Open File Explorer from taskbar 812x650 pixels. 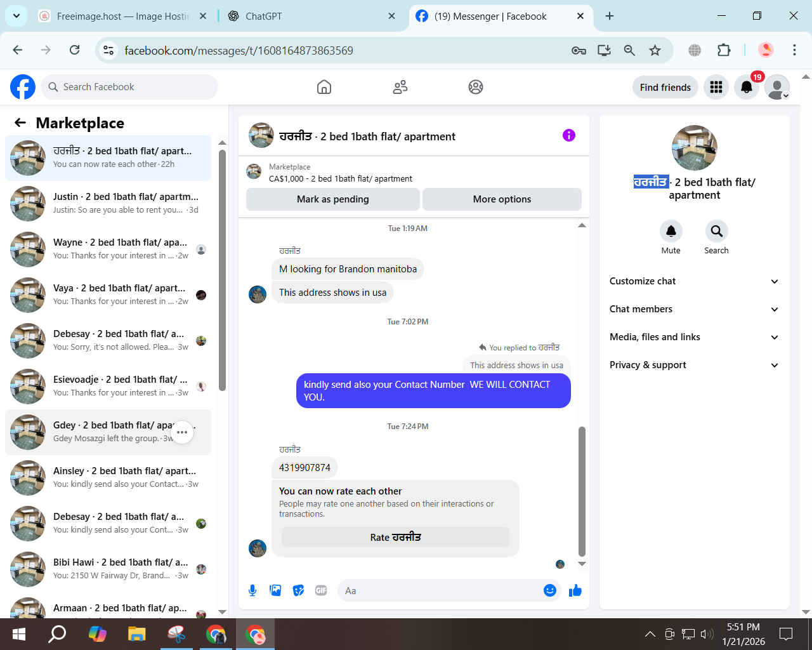136,633
